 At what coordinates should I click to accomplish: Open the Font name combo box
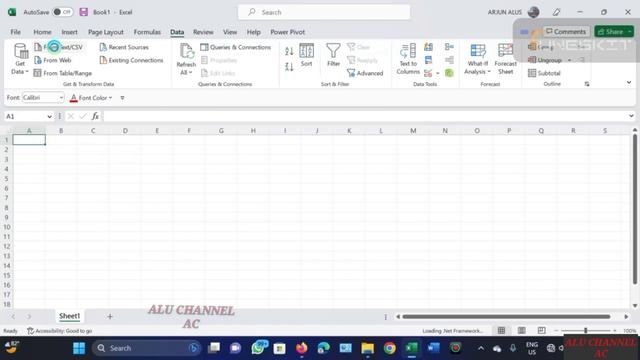coord(43,98)
